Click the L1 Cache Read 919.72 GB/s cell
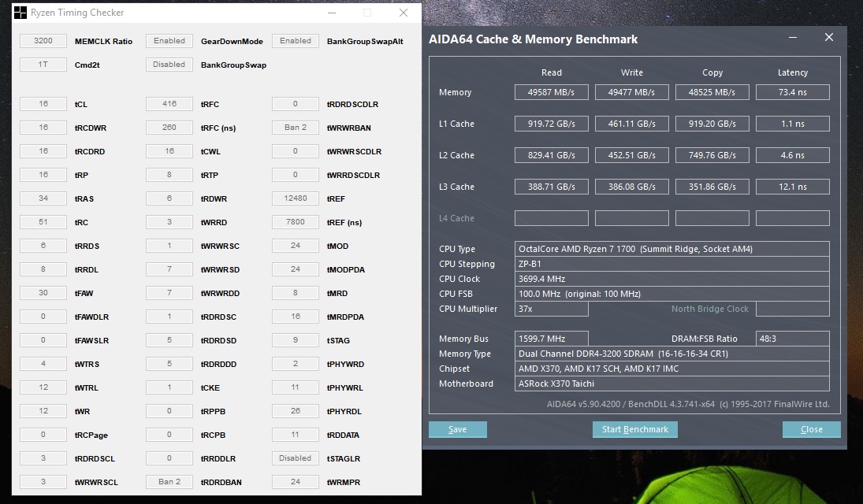863x504 pixels. [x=552, y=124]
